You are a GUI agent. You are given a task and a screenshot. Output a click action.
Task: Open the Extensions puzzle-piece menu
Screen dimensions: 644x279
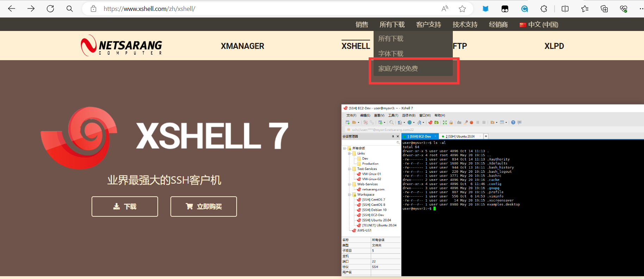click(544, 9)
